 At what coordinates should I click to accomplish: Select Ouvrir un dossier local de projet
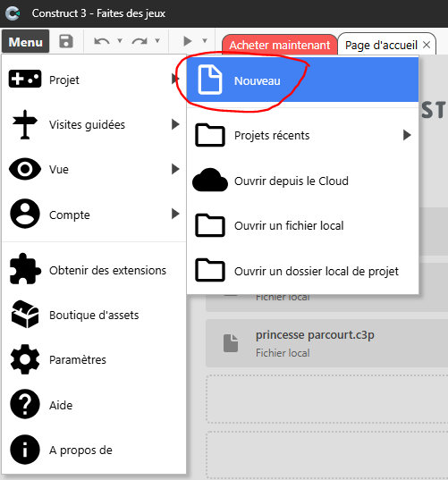pyautogui.click(x=302, y=271)
